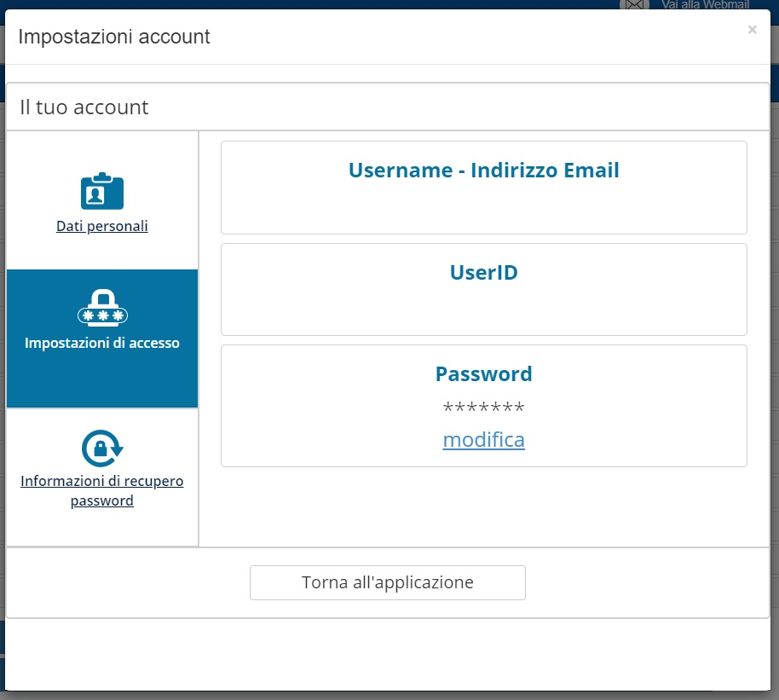Click the Impostazioni account dialog title

tap(114, 37)
